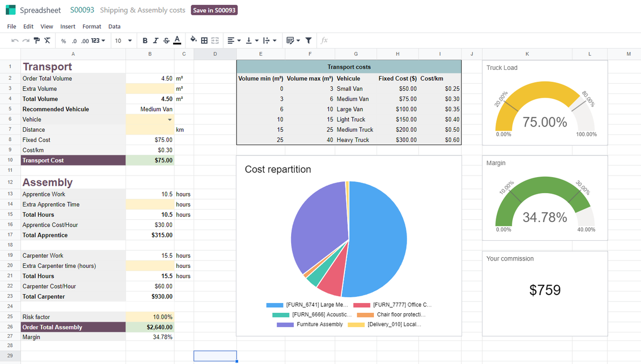Viewport: 641px width, 364px height.
Task: Click Total Carpenter $930.00 cell
Action: pos(150,296)
